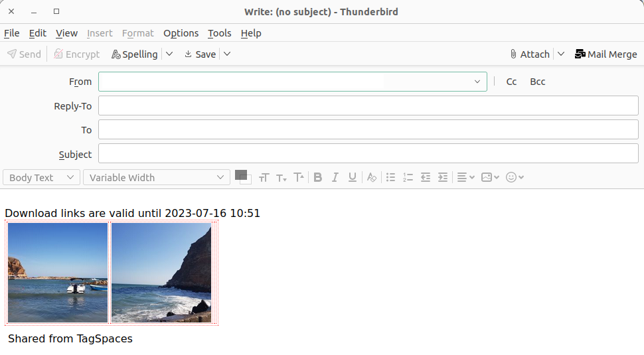
Task: Increase the font size
Action: pos(299,177)
